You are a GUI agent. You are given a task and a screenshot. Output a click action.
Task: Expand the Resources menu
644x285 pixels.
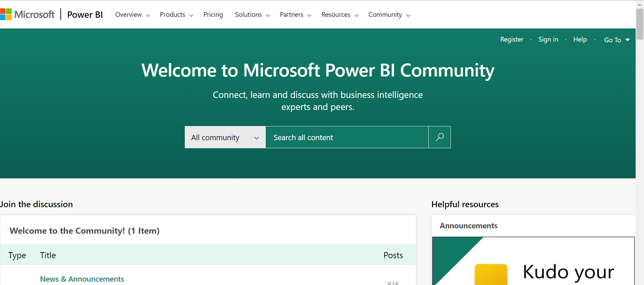pos(340,15)
